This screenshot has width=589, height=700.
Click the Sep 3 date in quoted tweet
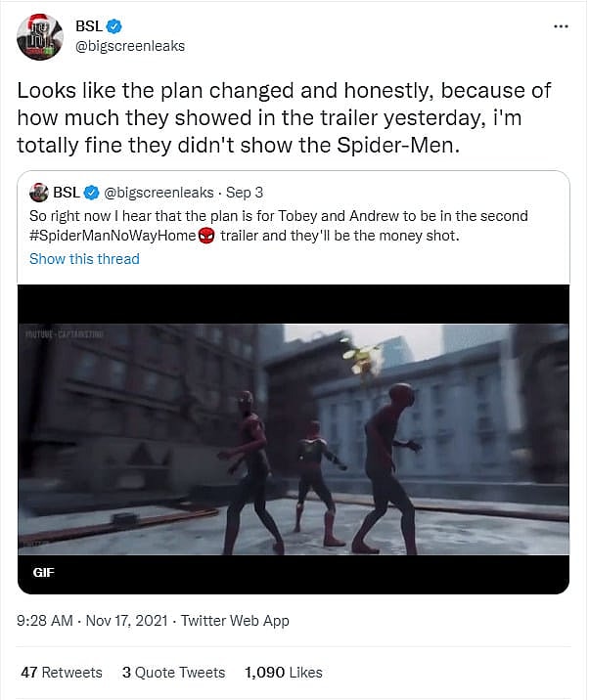coord(247,192)
